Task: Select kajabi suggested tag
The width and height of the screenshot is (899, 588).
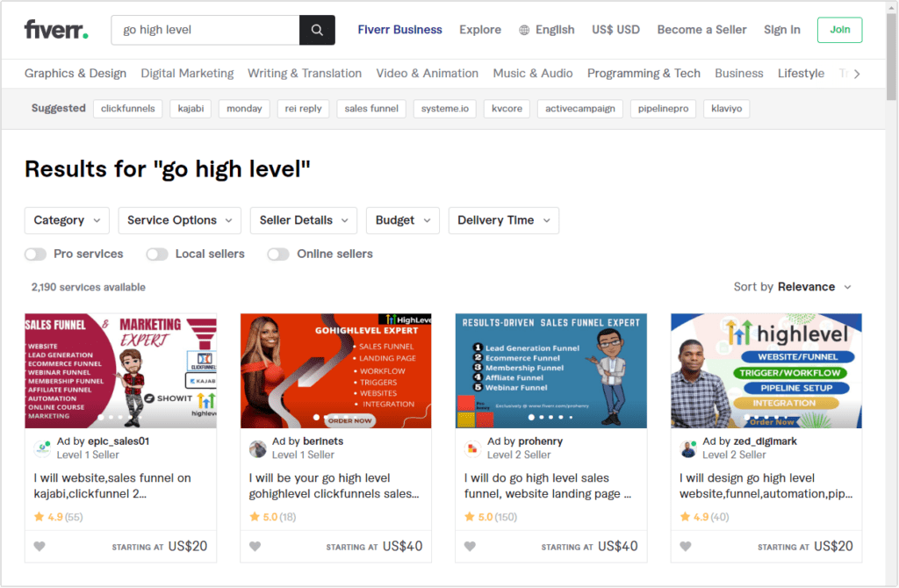Action: (x=191, y=108)
